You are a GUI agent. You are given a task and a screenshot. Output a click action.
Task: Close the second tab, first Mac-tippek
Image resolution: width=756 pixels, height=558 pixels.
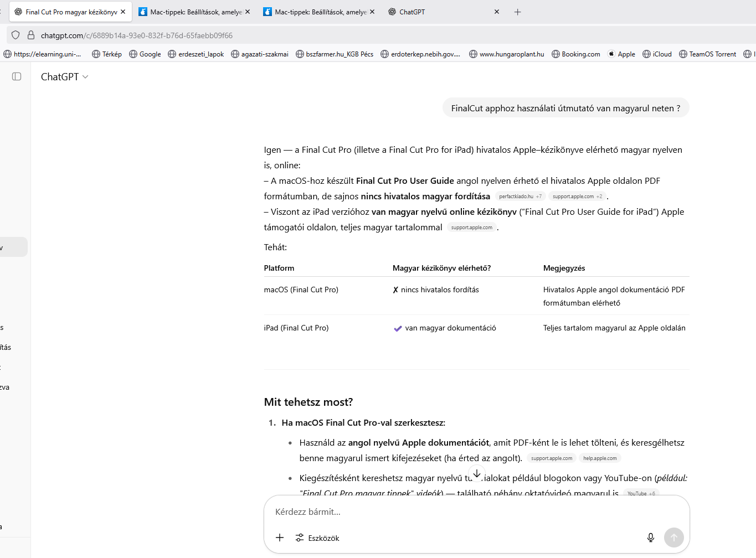pos(248,12)
